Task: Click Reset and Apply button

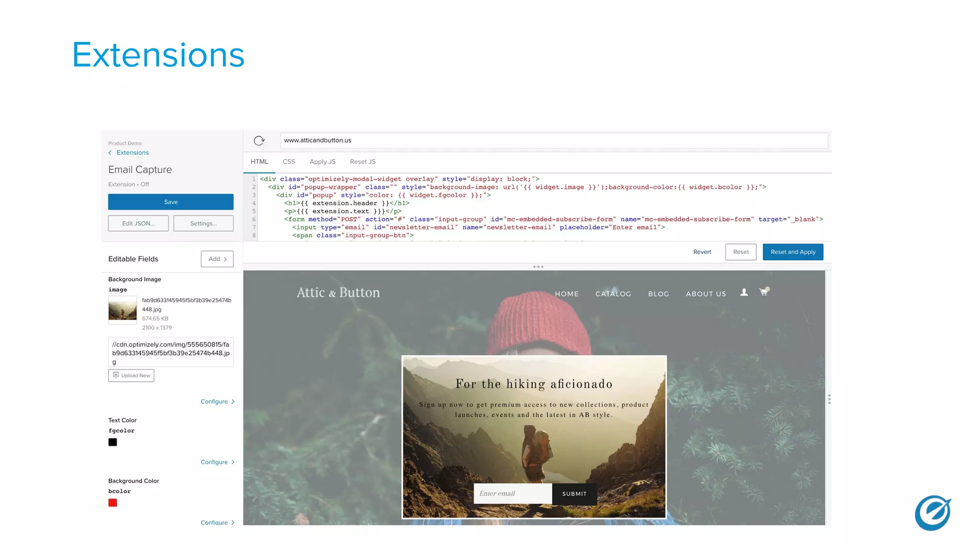Action: tap(792, 252)
